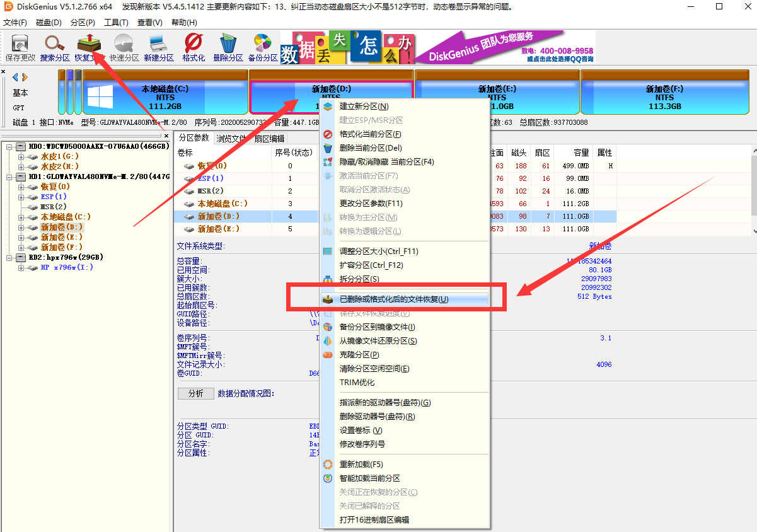Image resolution: width=757 pixels, height=532 pixels.
Task: Click the partition table vertical scrollbar
Action: click(x=753, y=190)
